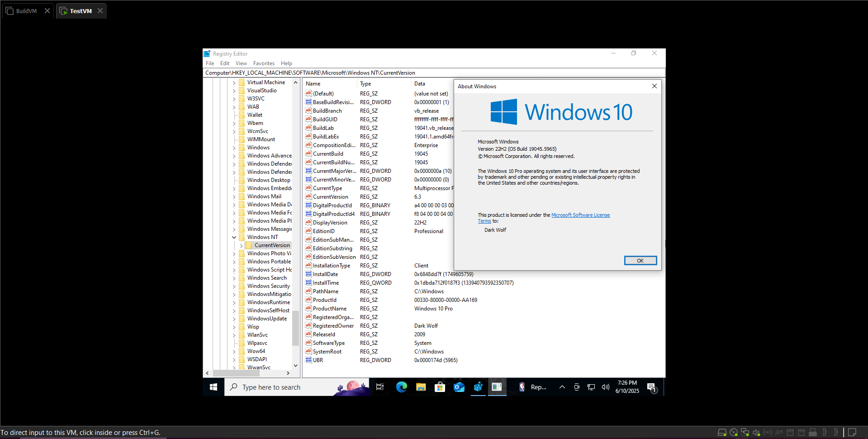Expand the Wow64 key

234,351
